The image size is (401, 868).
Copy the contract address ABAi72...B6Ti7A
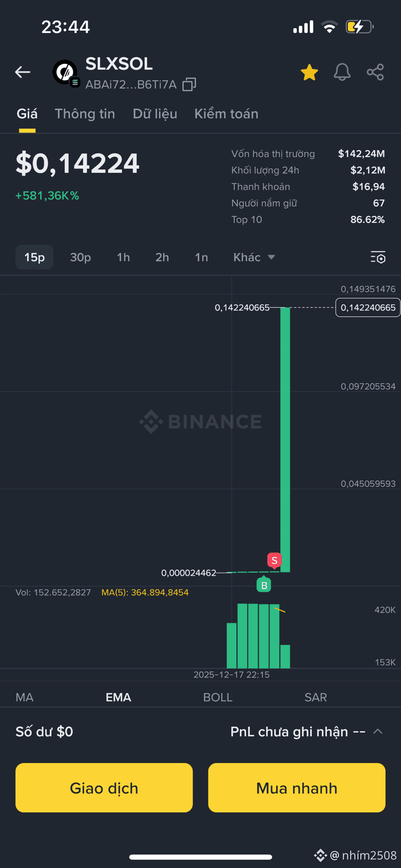[x=189, y=85]
